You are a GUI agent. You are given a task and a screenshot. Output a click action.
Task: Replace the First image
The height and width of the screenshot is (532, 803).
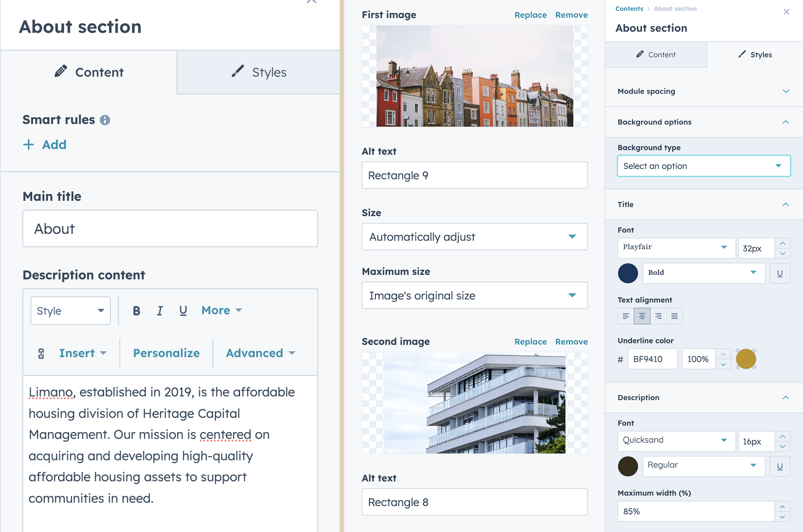[530, 15]
